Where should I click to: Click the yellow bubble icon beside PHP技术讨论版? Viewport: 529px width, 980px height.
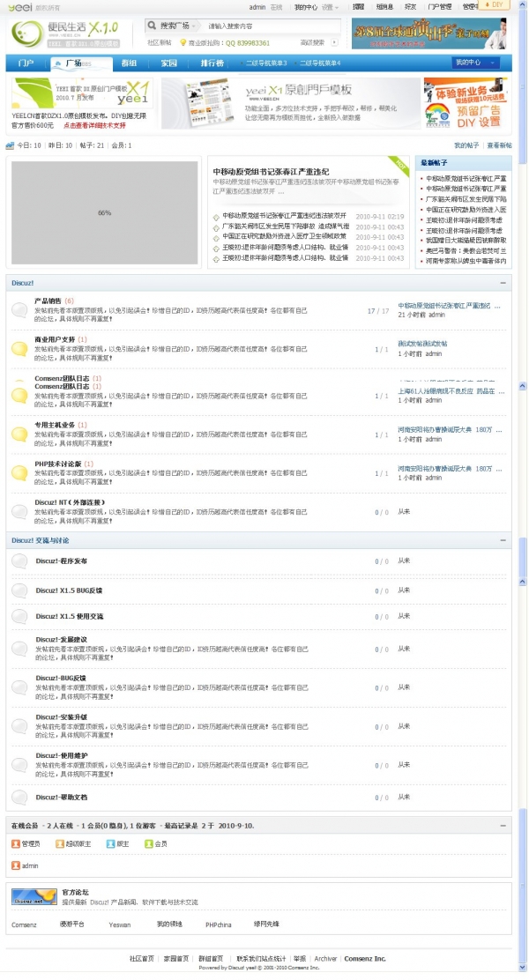click(19, 473)
